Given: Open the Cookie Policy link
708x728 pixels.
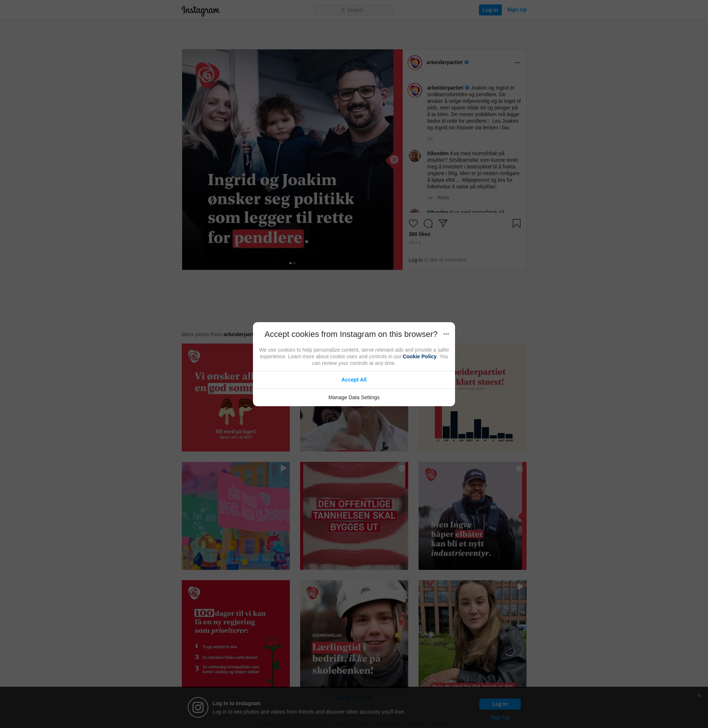Looking at the screenshot, I should click(x=419, y=356).
